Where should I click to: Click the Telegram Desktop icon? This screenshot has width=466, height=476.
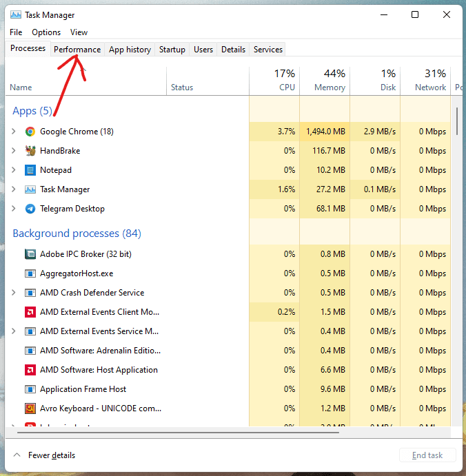point(30,209)
